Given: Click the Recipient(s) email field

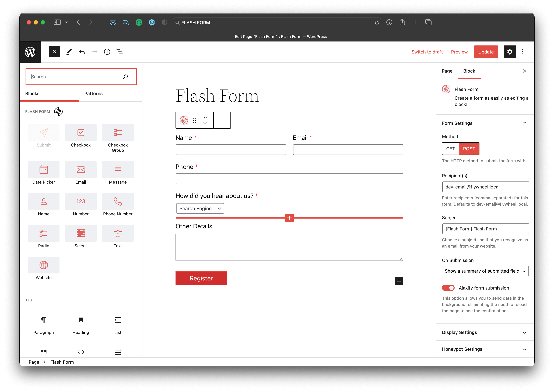Looking at the screenshot, I should point(485,187).
